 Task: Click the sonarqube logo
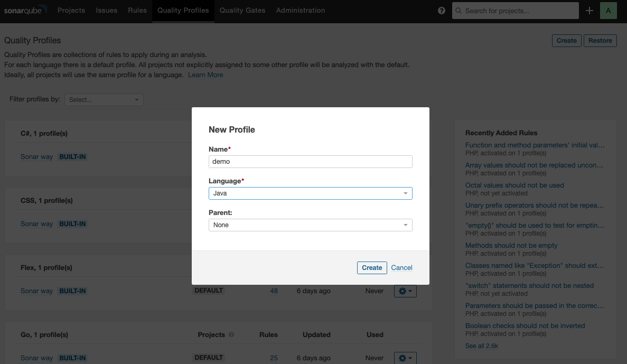click(x=25, y=10)
